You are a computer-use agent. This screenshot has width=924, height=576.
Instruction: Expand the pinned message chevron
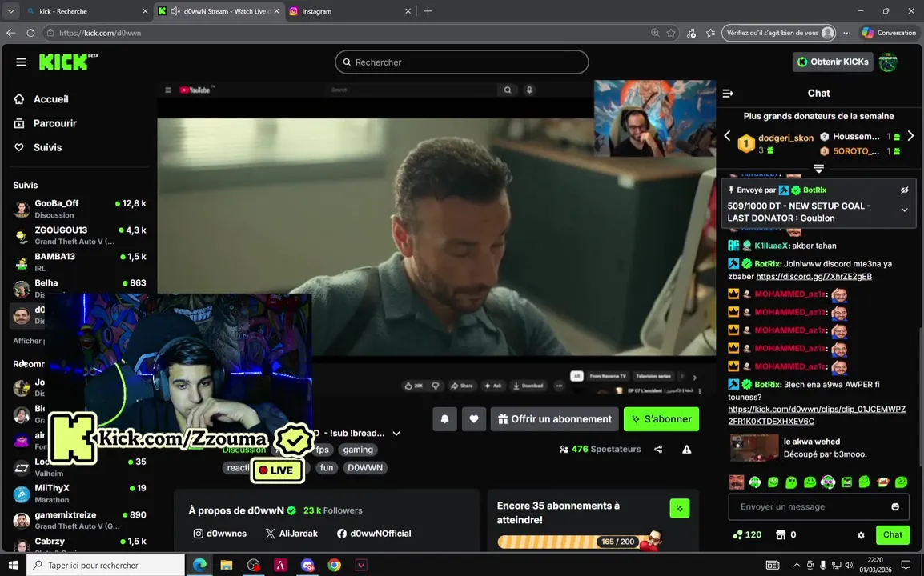coord(904,210)
